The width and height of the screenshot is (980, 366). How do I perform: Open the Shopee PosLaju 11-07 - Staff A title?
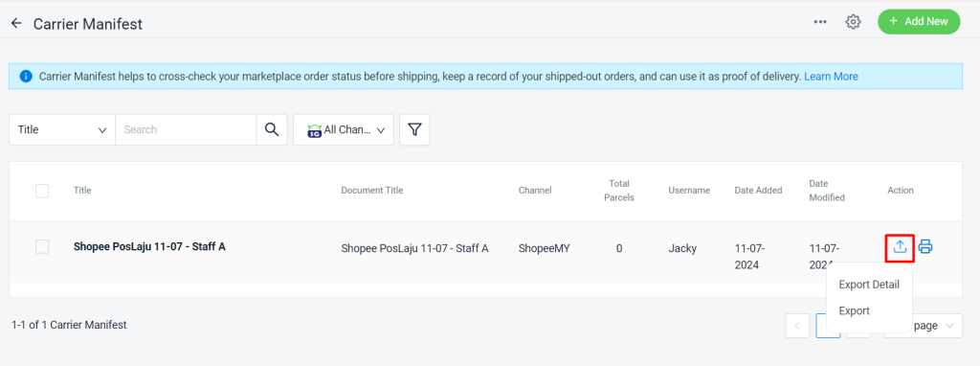pos(149,246)
